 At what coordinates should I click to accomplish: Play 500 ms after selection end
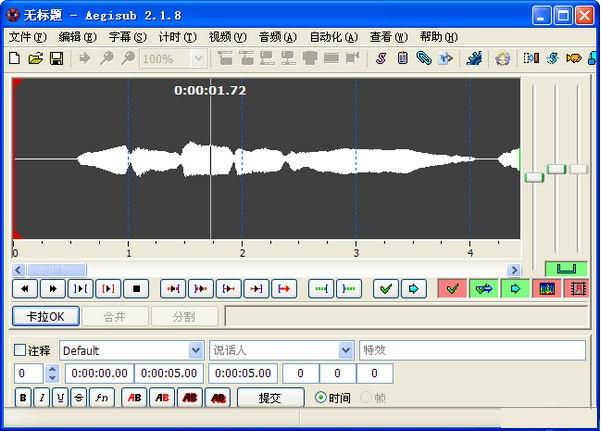coord(201,289)
